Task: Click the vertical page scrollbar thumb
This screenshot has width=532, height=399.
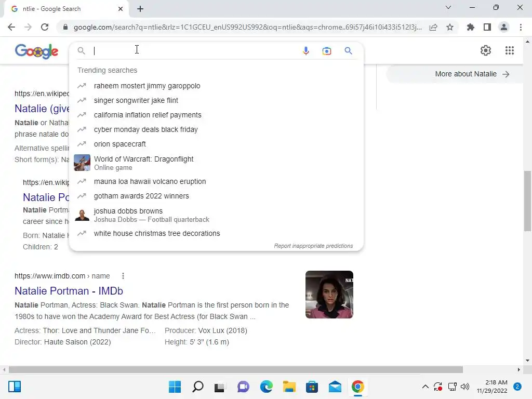Action: [x=527, y=201]
